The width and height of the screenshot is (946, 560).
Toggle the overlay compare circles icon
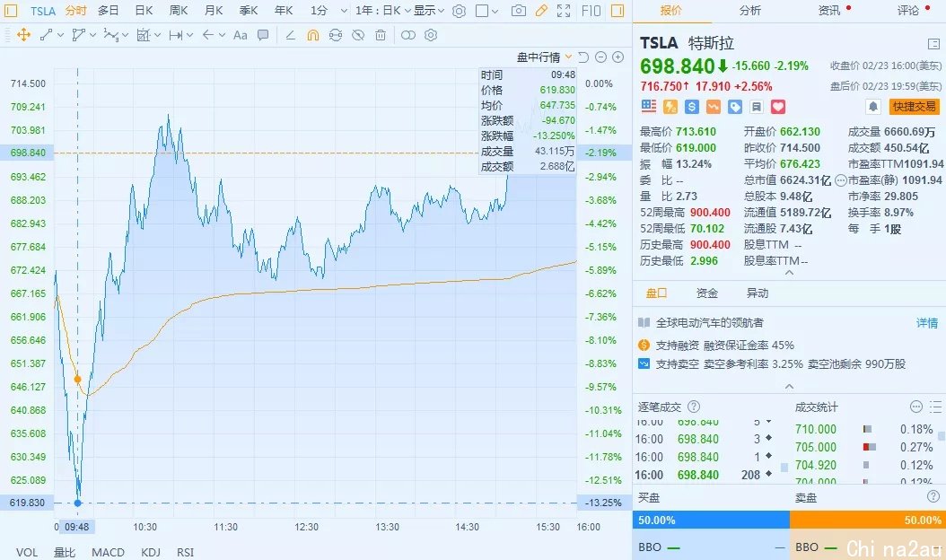point(407,35)
